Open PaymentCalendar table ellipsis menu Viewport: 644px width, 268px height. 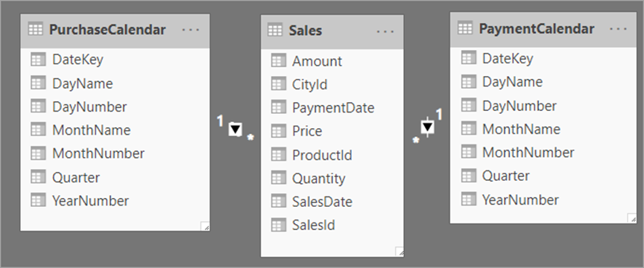[x=619, y=29]
